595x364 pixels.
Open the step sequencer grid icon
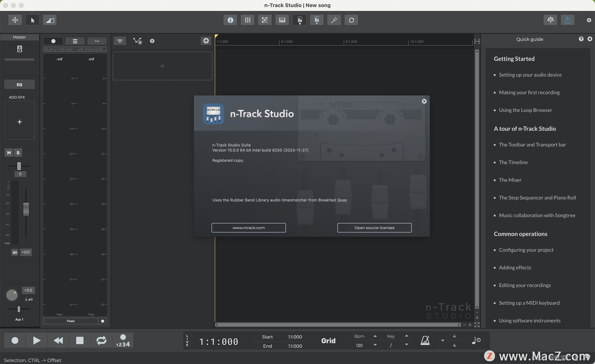265,20
